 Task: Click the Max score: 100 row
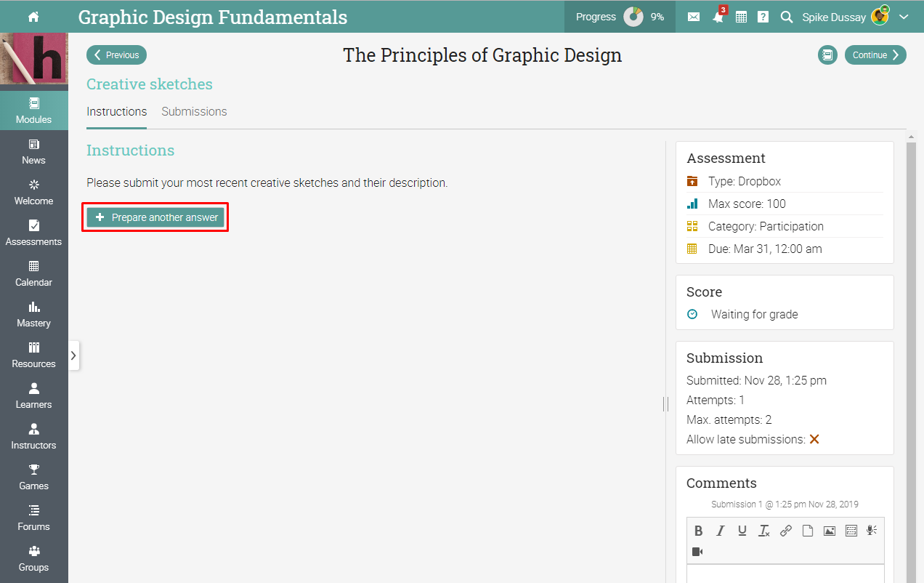[x=785, y=204]
